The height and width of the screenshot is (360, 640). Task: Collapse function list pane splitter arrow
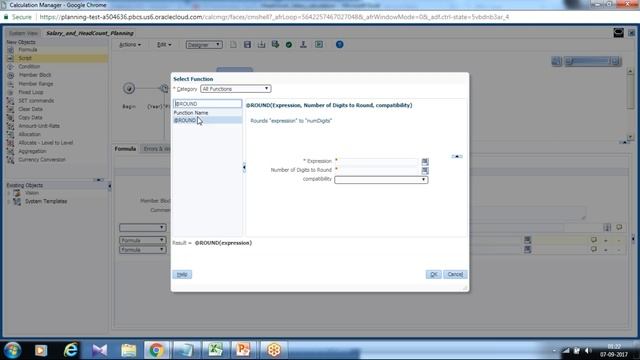coord(244,167)
